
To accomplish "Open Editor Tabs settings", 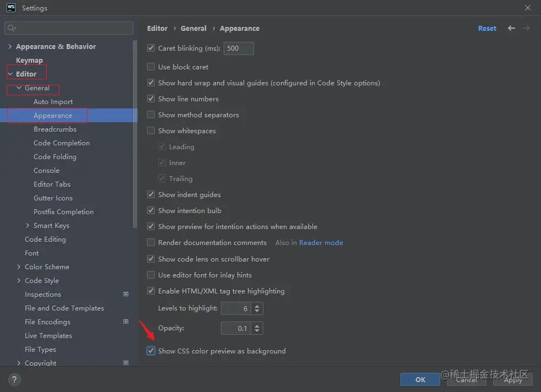I will click(x=52, y=184).
